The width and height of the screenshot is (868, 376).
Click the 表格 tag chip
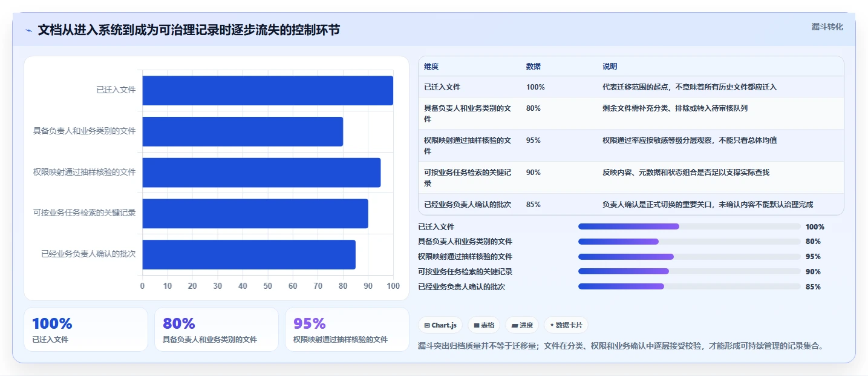[x=484, y=325]
